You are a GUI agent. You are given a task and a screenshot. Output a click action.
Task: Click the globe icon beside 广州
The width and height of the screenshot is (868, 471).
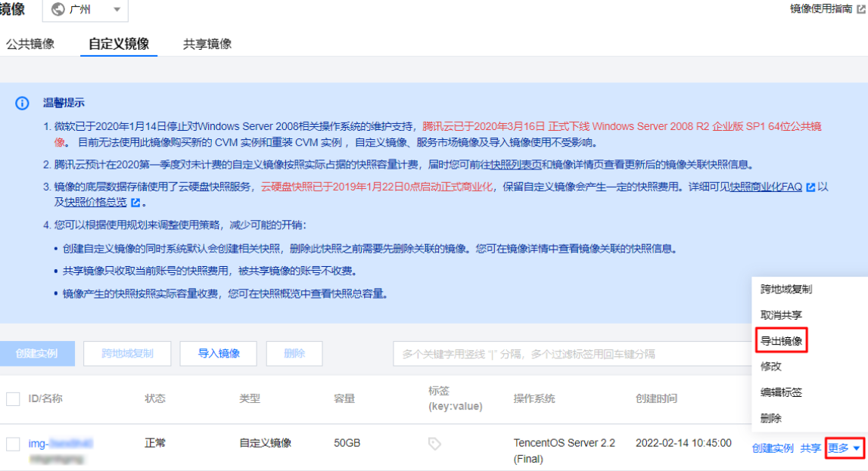click(x=58, y=9)
